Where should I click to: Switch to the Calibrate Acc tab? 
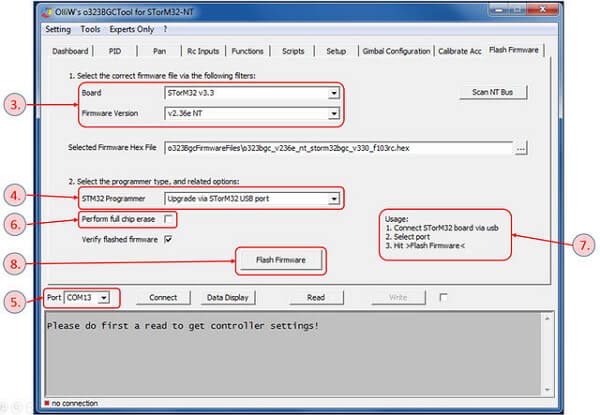tap(460, 51)
